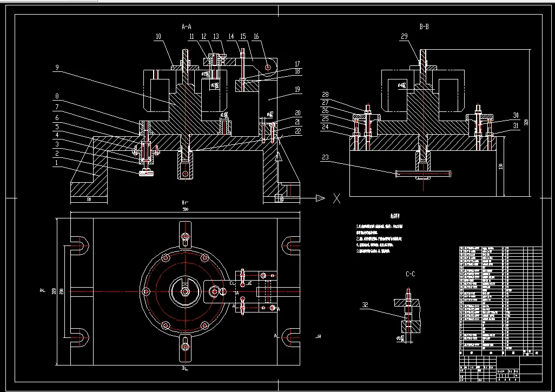Choose part label 24 in B-B view
This screenshot has height=392, width=555.
coord(325,127)
